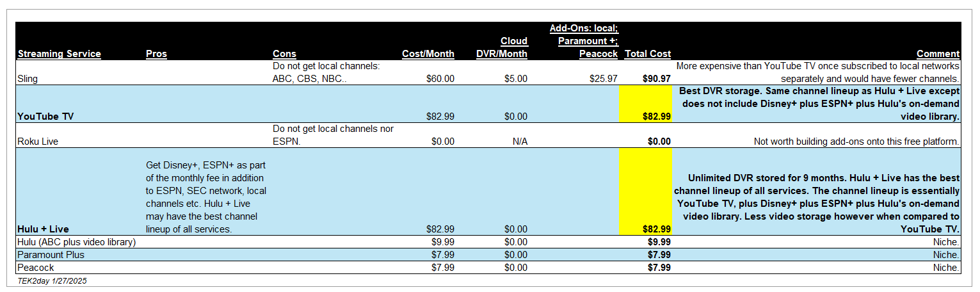Click the TEK2day 1/27/2025 footer note
980x292 pixels.
pos(52,280)
